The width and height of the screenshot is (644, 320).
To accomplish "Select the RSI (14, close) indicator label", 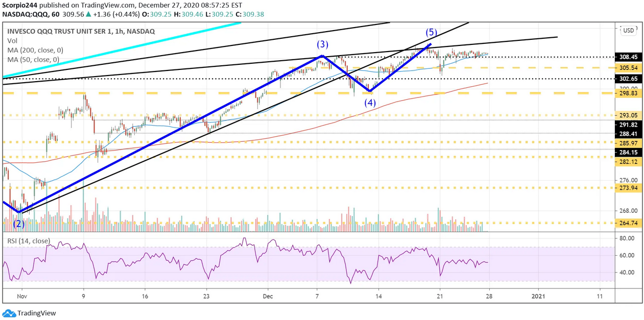I will point(28,241).
